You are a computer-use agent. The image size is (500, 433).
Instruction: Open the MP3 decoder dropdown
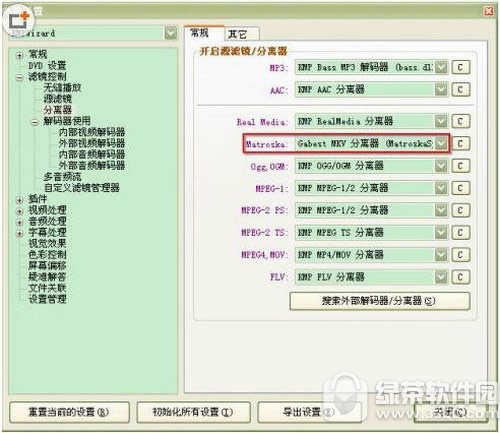pyautogui.click(x=441, y=67)
